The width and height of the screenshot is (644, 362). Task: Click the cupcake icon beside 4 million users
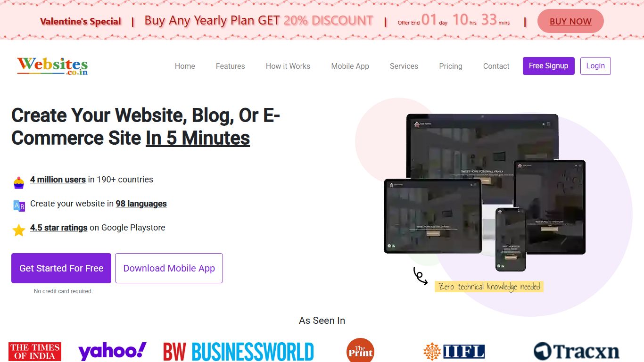pos(19,182)
